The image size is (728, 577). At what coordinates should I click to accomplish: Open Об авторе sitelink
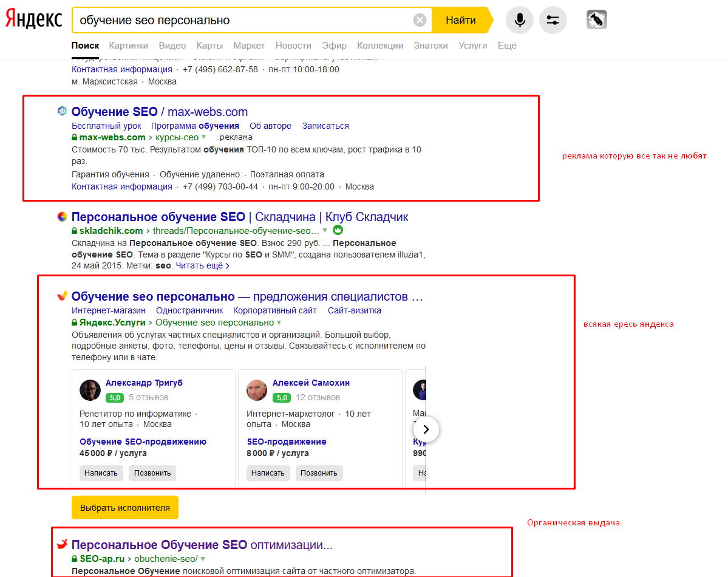point(270,126)
